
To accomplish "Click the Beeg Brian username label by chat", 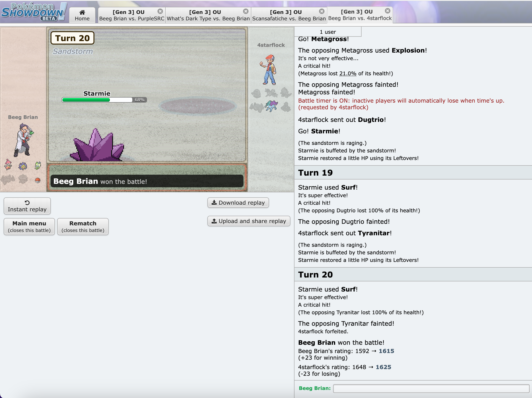I will [314, 388].
